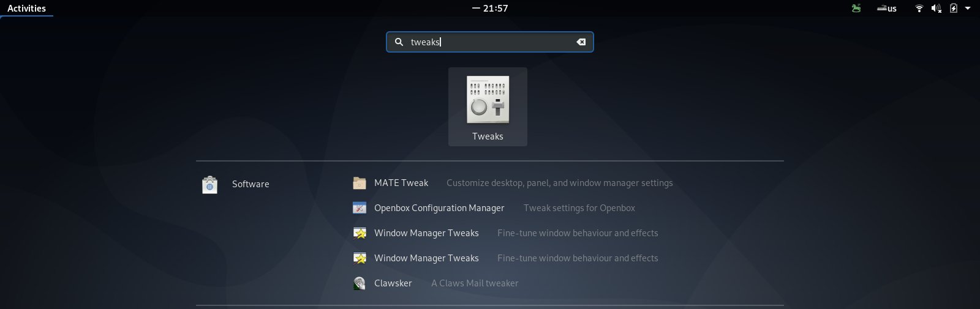Click the battery status icon
Screen dimensions: 980x309
coord(953,8)
